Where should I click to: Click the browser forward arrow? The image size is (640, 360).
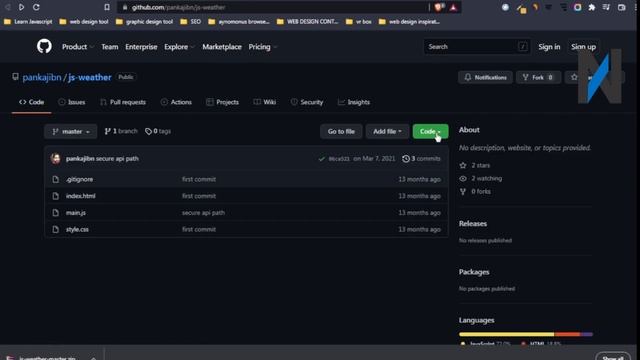click(21, 7)
